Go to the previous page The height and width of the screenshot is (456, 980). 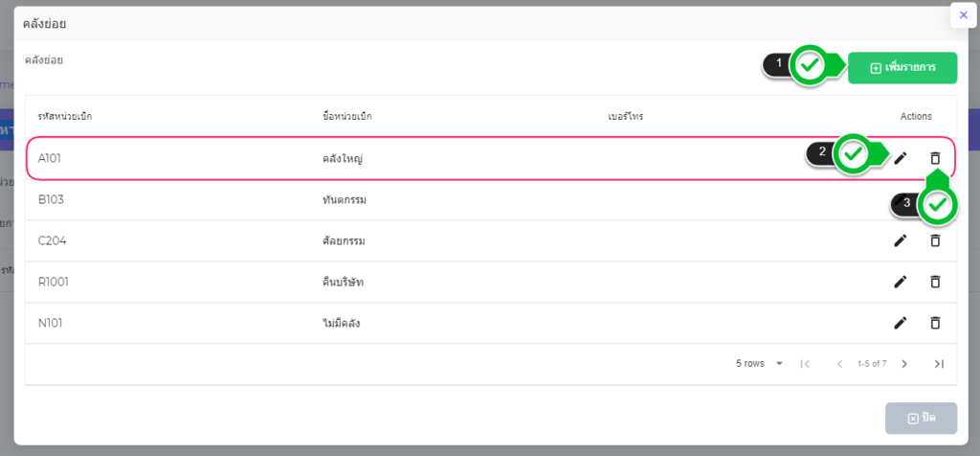click(839, 364)
